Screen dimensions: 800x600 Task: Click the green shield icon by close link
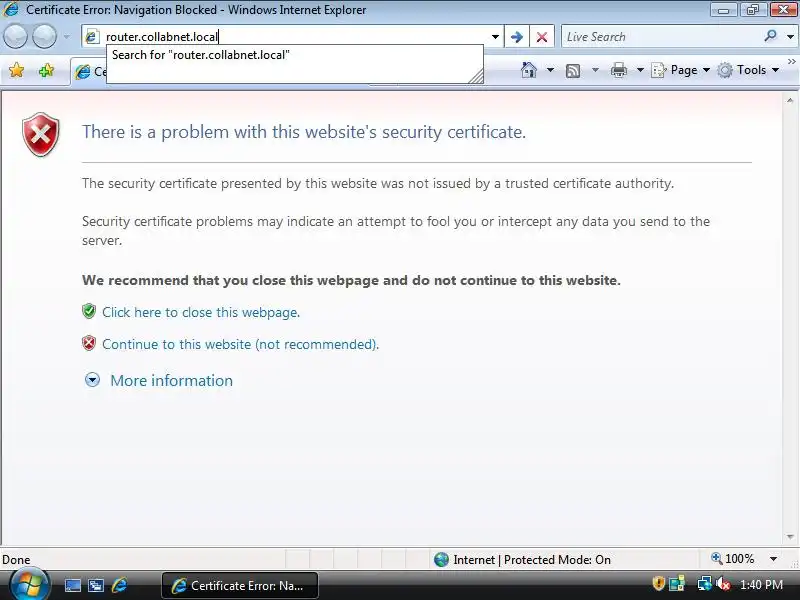pos(89,311)
